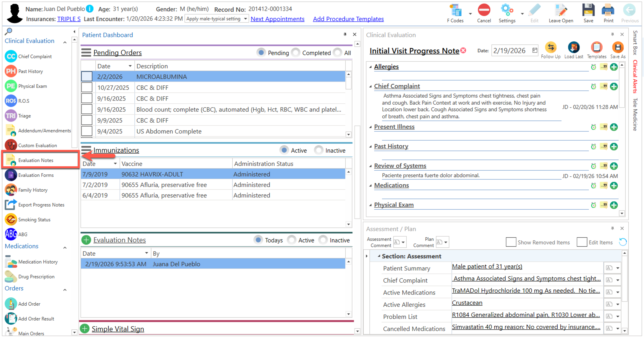Open the F Codes tool
Viewport: 644px width, 338px height.
tap(456, 11)
